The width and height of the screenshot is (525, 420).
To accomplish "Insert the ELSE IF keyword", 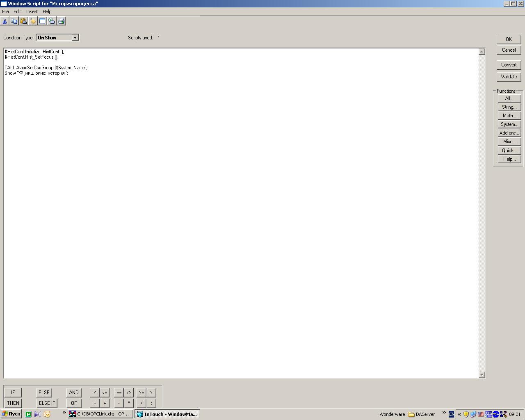I will coord(47,403).
